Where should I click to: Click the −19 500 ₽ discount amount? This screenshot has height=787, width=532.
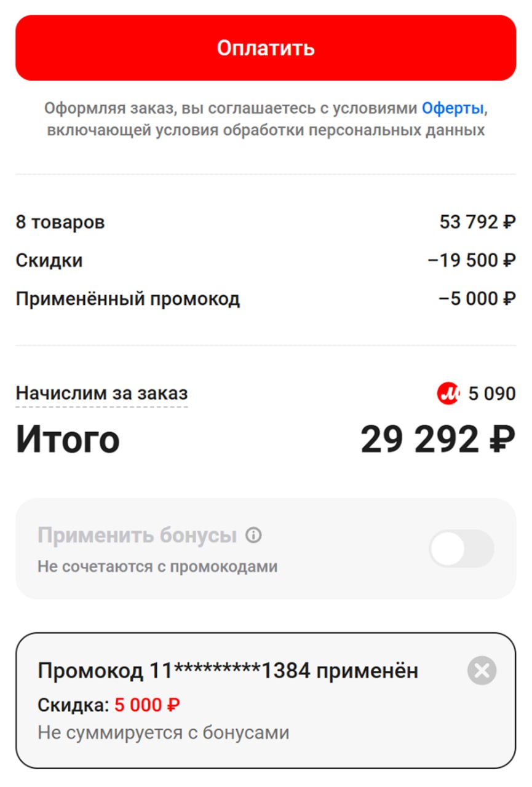tap(472, 261)
